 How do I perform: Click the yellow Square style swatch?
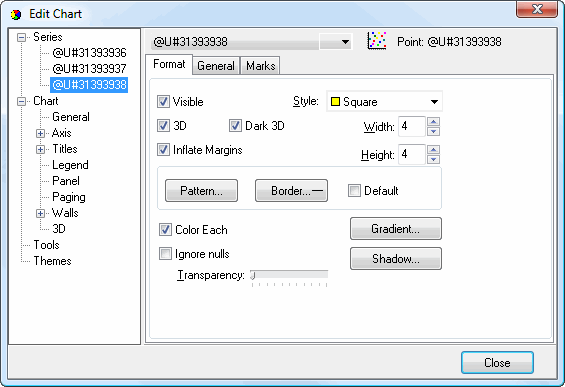[335, 102]
